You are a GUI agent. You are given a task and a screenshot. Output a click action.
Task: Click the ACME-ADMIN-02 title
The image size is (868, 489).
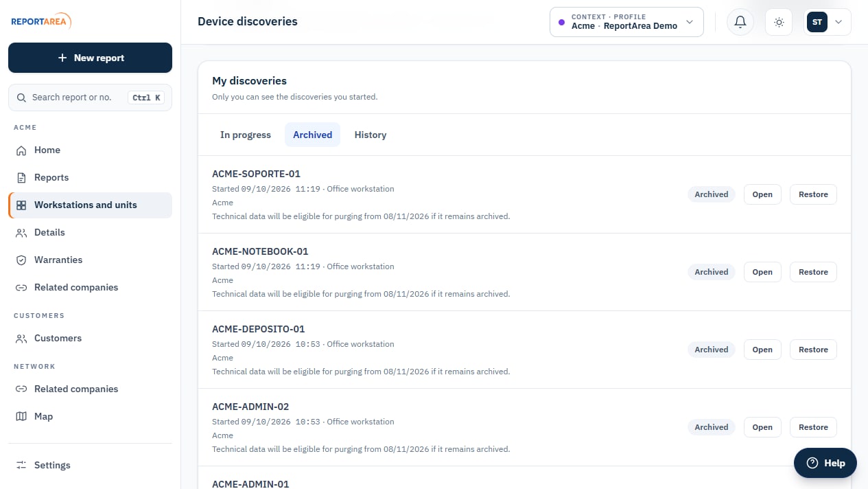point(250,407)
